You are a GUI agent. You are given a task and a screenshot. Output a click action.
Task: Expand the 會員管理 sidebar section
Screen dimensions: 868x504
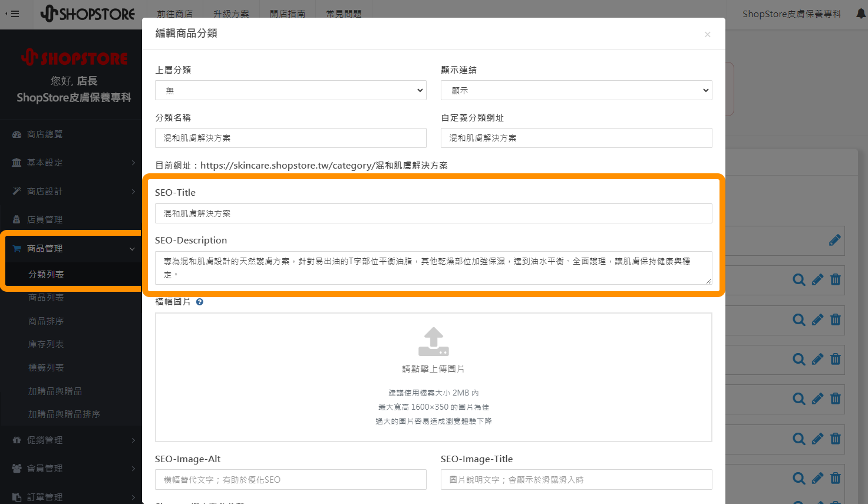[x=71, y=469]
